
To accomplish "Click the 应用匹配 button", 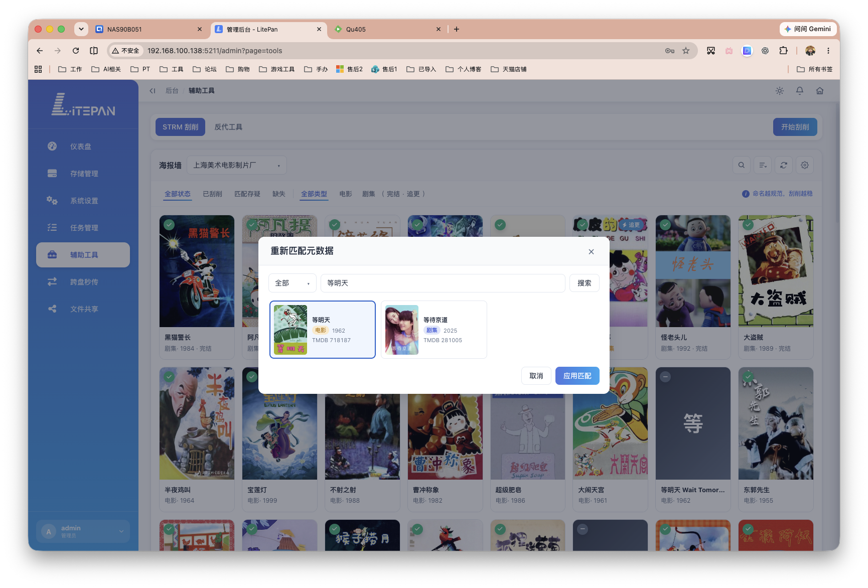I will click(577, 376).
